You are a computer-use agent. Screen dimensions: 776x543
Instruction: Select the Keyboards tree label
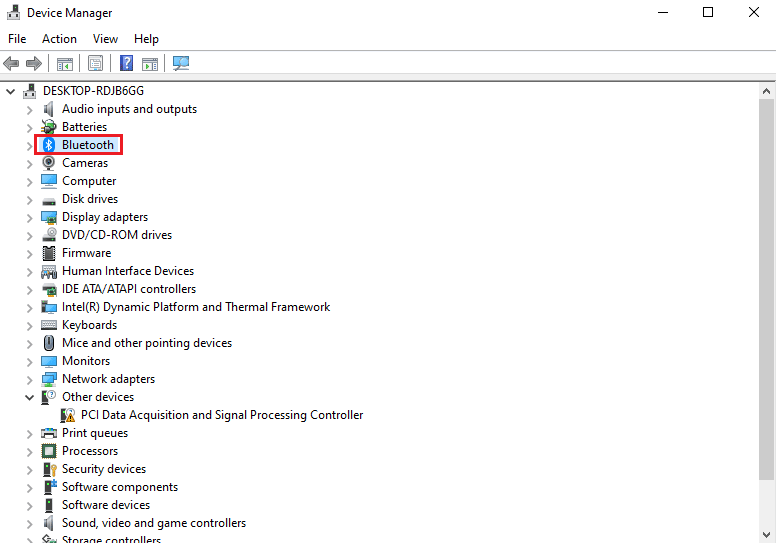pos(90,325)
